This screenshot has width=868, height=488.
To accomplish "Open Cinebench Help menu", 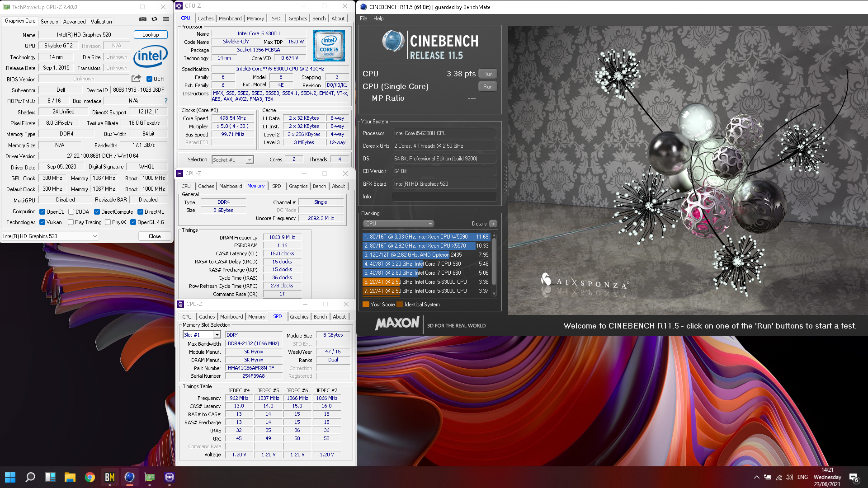I will tap(378, 19).
